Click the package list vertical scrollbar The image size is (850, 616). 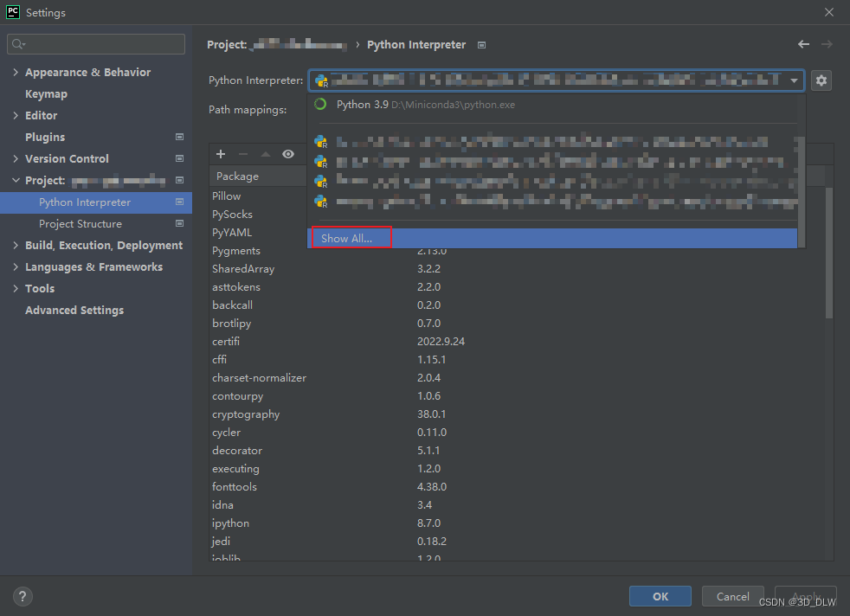tap(829, 253)
